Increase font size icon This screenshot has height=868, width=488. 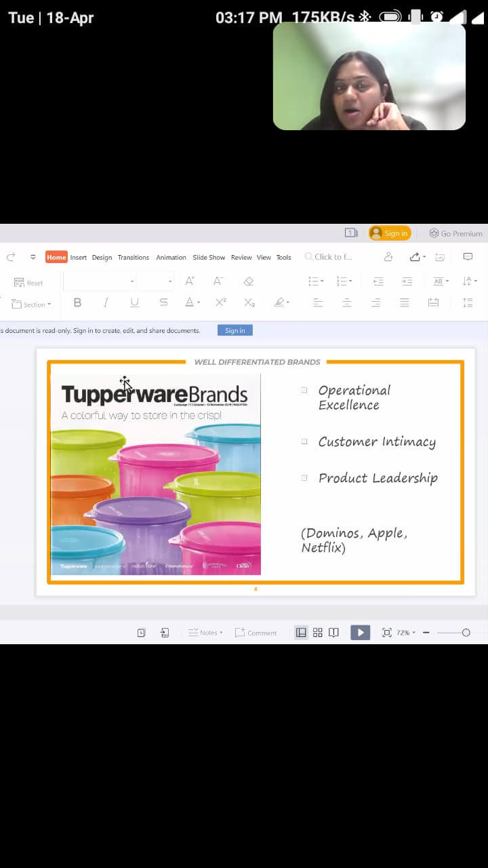[190, 281]
